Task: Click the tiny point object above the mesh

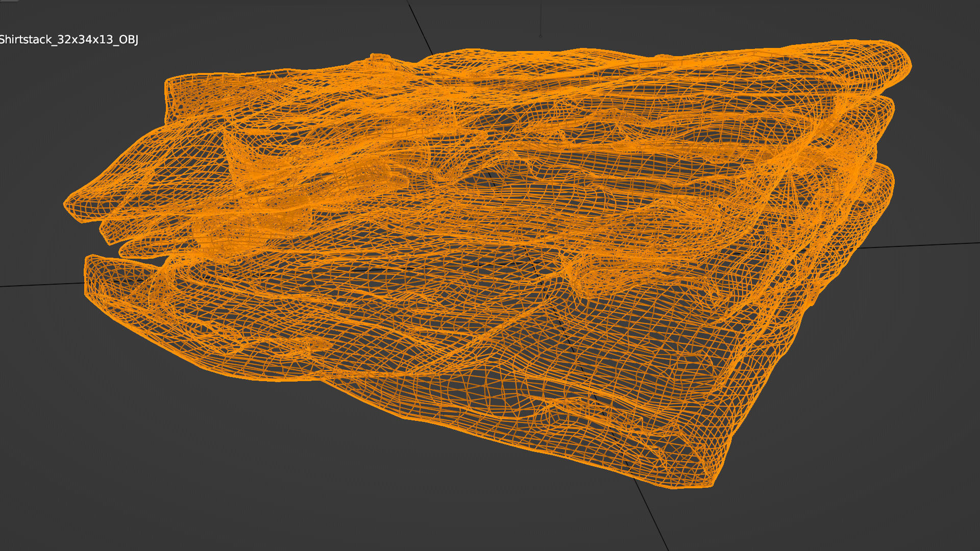Action: tap(541, 36)
